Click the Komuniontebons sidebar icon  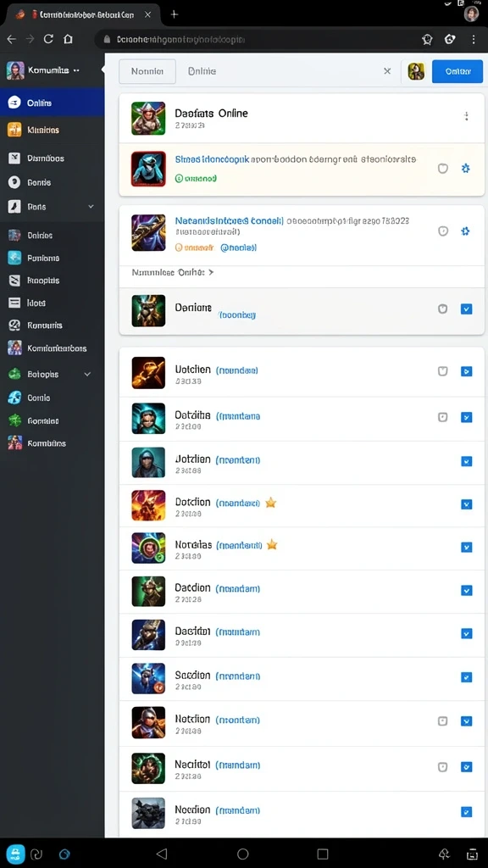tap(14, 348)
